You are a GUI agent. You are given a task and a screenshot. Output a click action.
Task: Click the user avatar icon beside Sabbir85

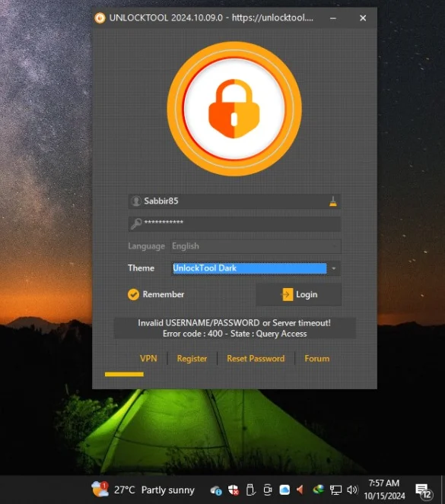pos(136,201)
